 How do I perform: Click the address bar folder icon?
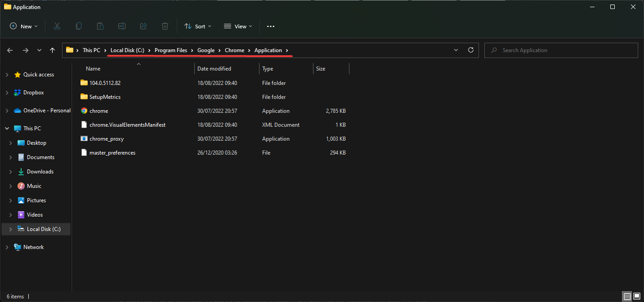pos(70,50)
